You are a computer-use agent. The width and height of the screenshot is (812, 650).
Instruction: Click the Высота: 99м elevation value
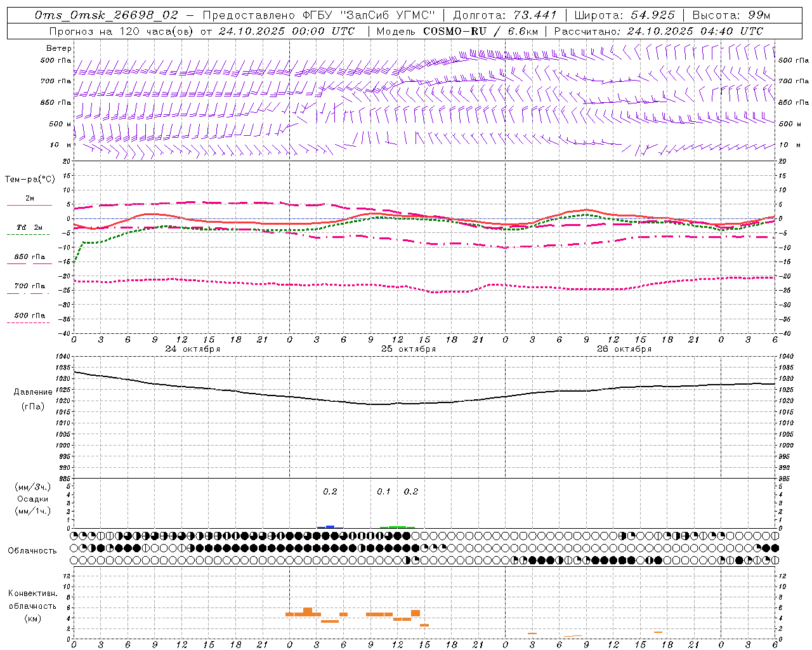[x=731, y=15]
